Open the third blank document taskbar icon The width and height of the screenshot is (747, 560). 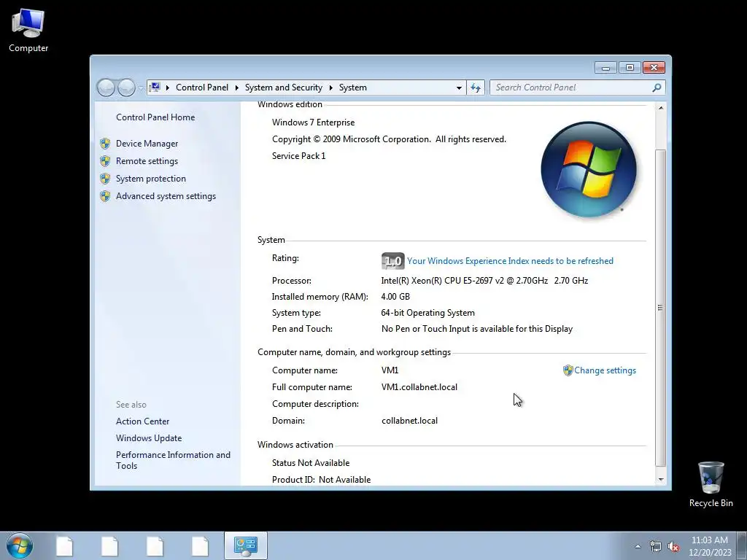tap(155, 546)
